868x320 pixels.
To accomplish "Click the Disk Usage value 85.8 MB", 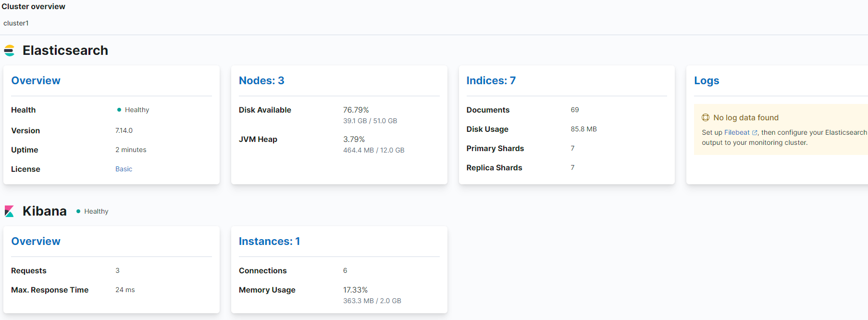I will [x=584, y=129].
